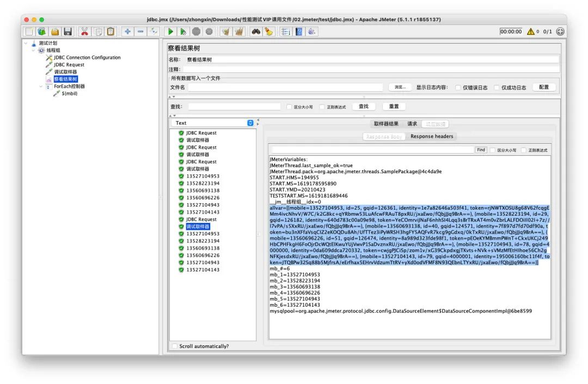Clear results with single broom icon
Screen dimensions: 588x384
tap(226, 32)
